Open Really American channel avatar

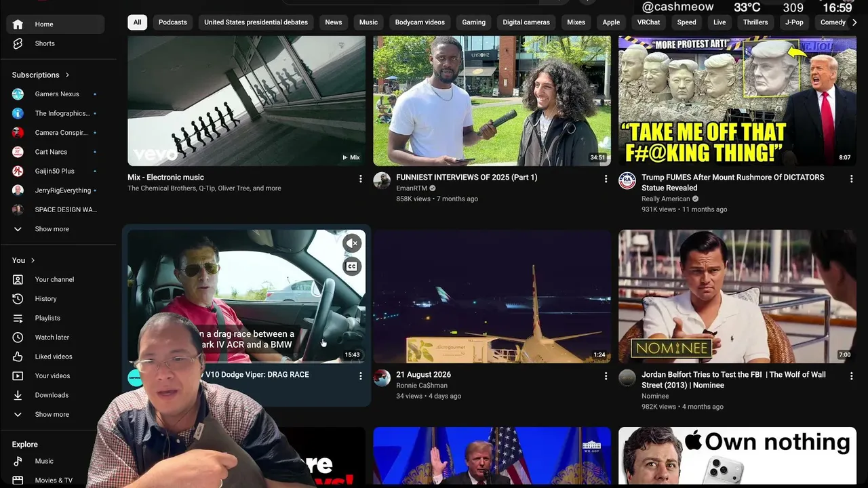627,180
